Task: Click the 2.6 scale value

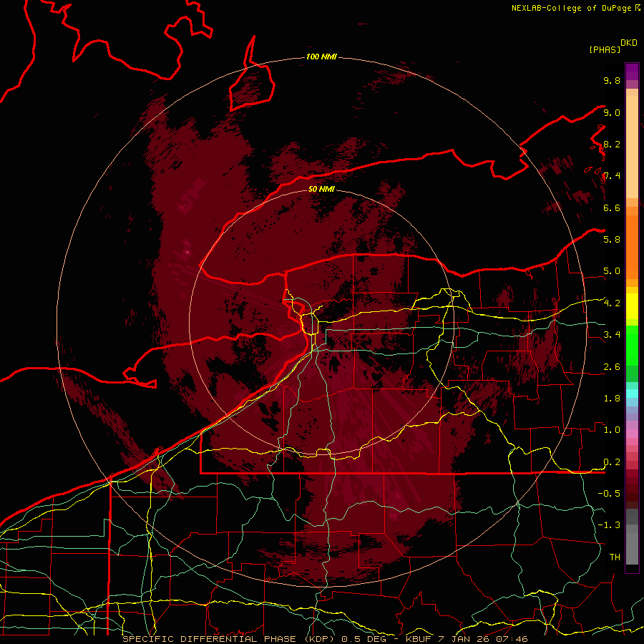Action: pyautogui.click(x=612, y=367)
